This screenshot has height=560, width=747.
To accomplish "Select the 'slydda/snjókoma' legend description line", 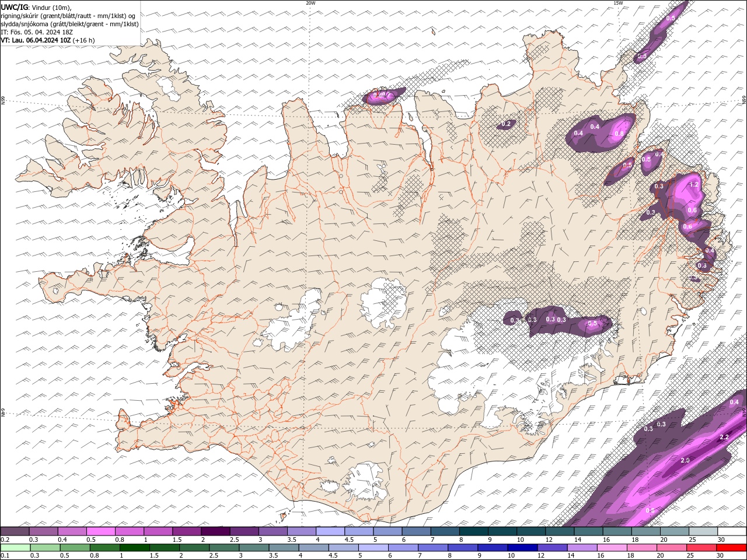I will 69,24.
